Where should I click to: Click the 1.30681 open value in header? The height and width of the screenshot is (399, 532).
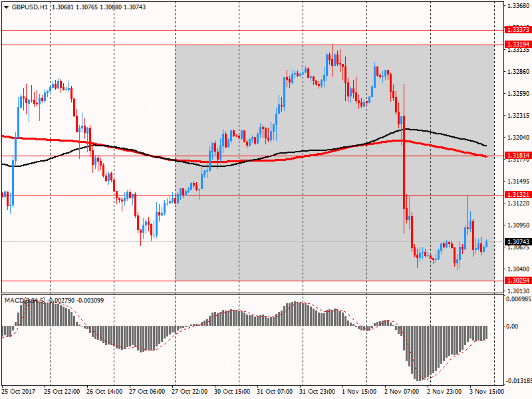click(63, 7)
